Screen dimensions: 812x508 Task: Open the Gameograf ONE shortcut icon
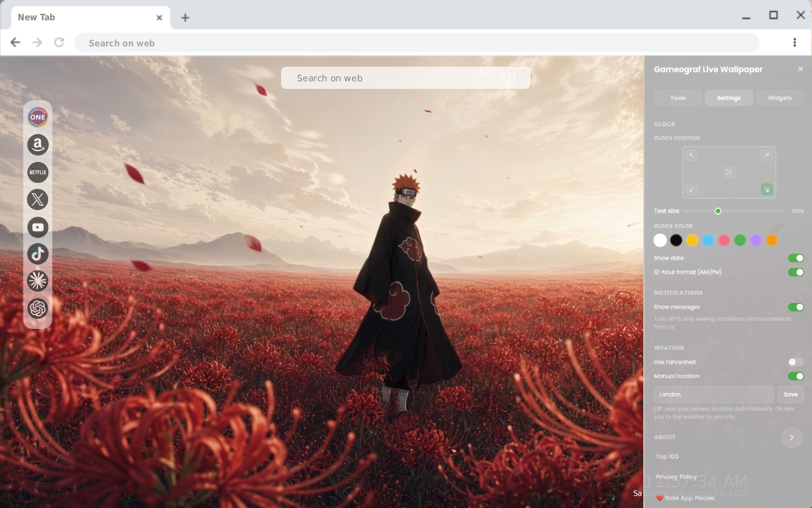(38, 117)
